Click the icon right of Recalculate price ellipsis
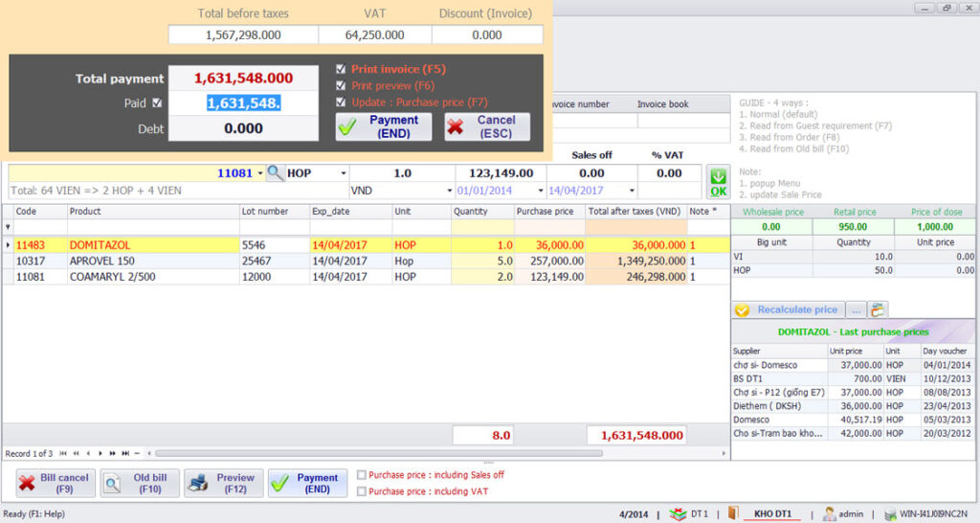The image size is (980, 523). click(x=879, y=309)
